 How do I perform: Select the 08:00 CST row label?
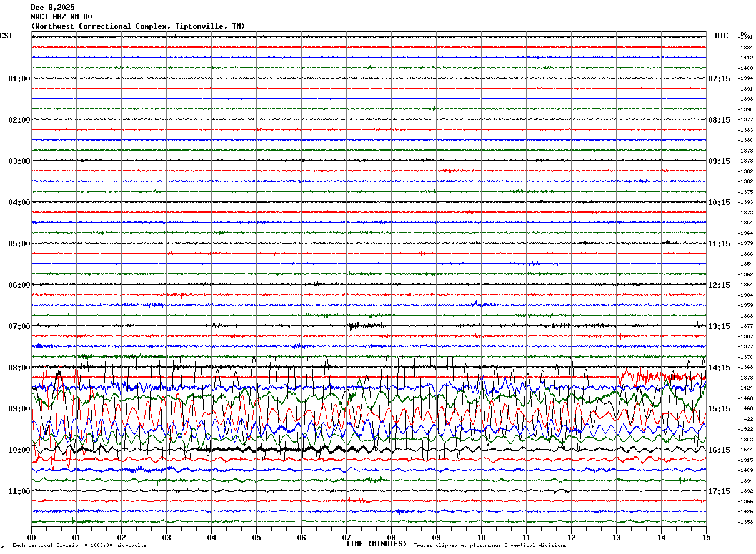(19, 368)
